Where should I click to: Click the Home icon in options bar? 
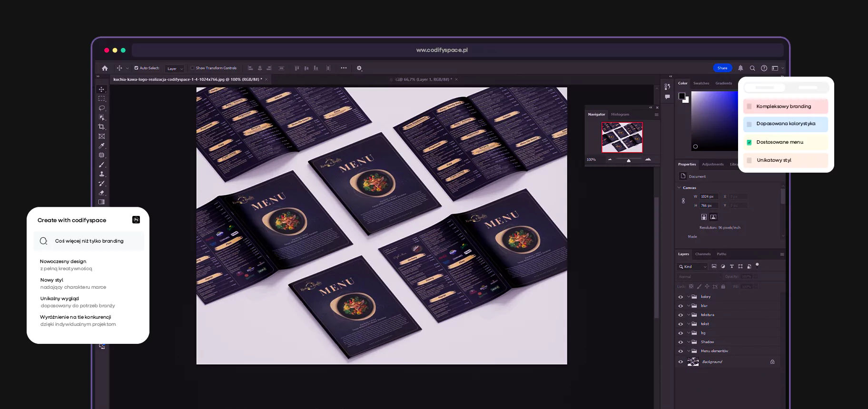tap(105, 68)
